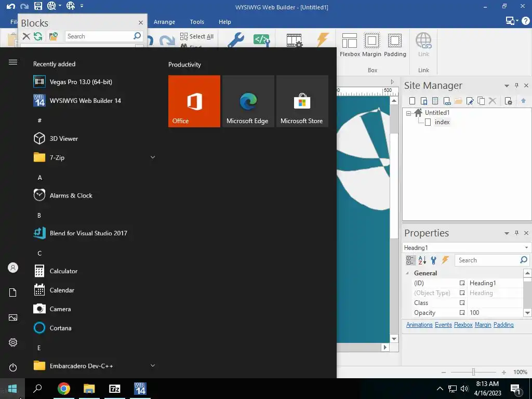
Task: Click Select All in the ribbon
Action: pyautogui.click(x=197, y=36)
